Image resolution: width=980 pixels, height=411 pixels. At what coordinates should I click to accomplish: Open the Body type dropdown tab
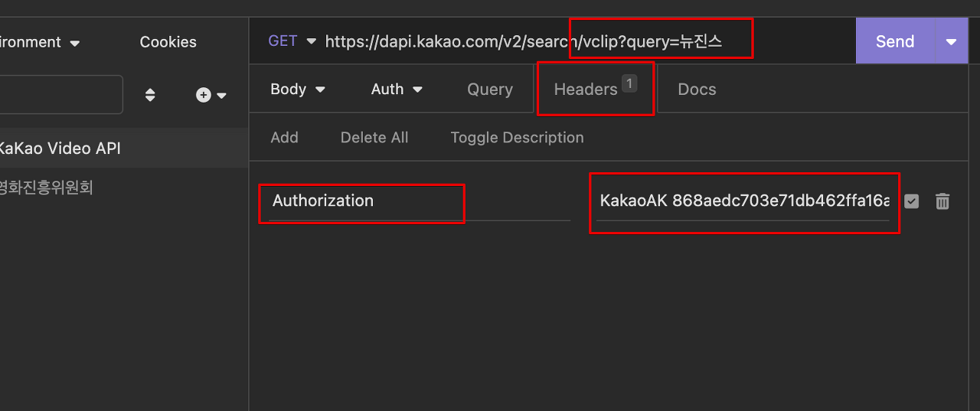(x=298, y=90)
